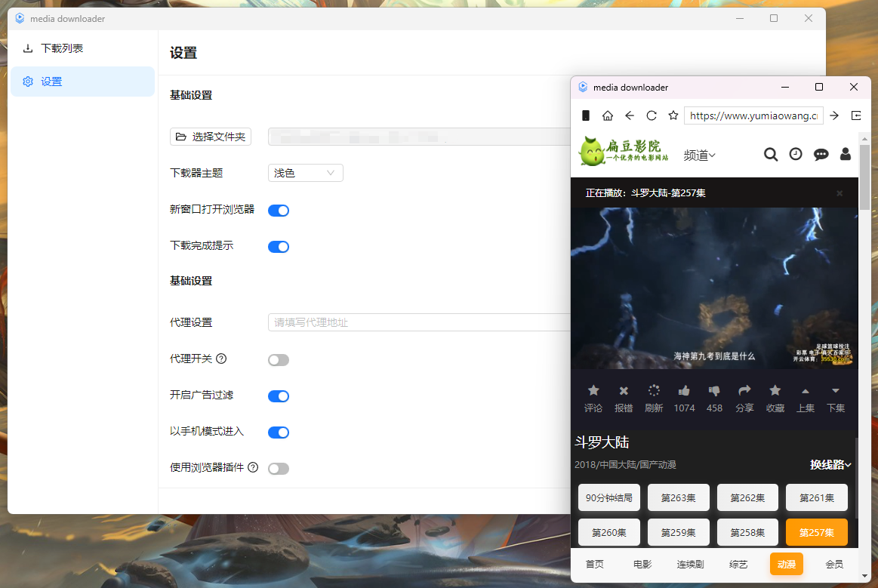Click the browser home icon
This screenshot has width=878, height=588.
click(x=608, y=115)
